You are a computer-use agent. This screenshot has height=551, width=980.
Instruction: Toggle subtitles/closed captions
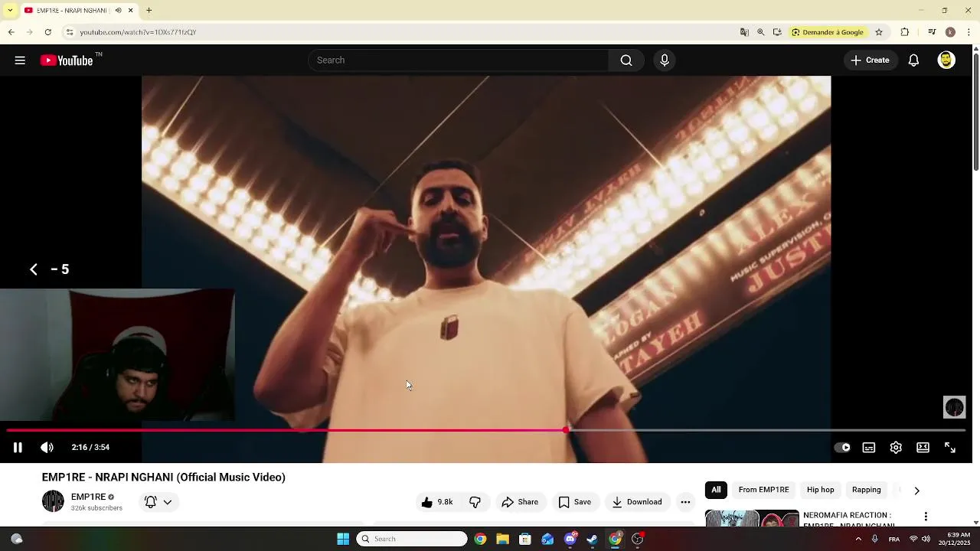pos(869,448)
